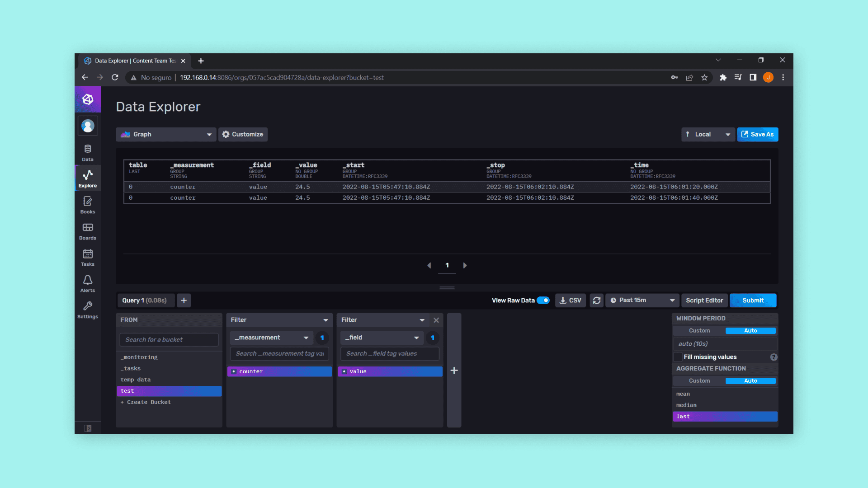The image size is (868, 488).
Task: Open the Script Editor
Action: [x=704, y=300]
